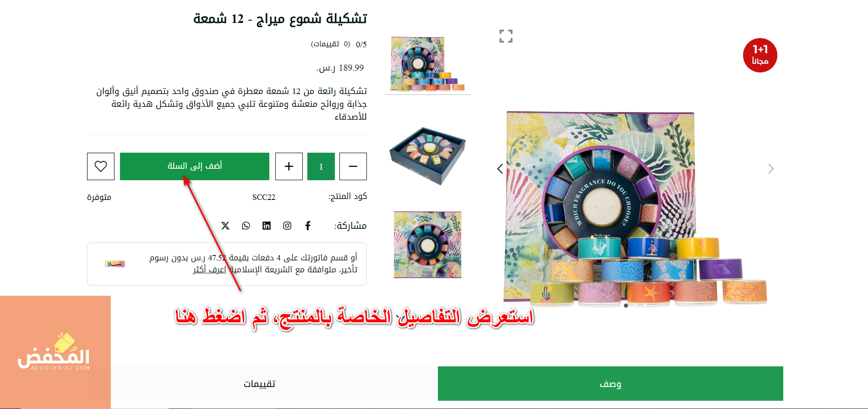This screenshot has height=409, width=868.
Task: Open the اعرف أكثر installment link
Action: click(210, 269)
